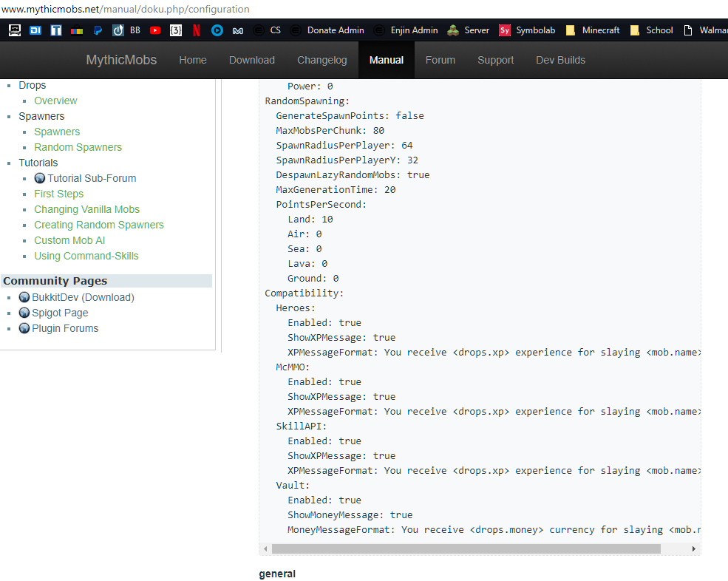The image size is (728, 581).
Task: Open the Using Command-Skills link
Action: (x=86, y=256)
